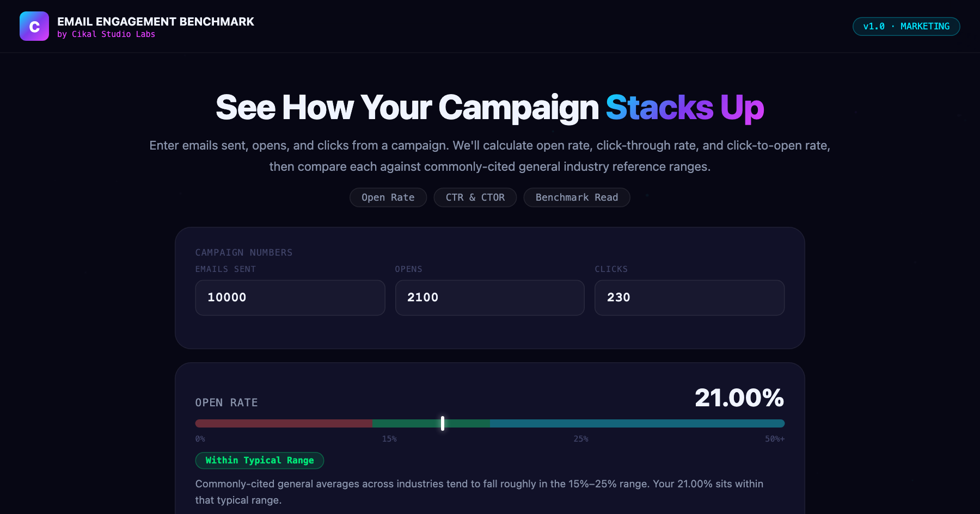Select the CTR & CTOR pill
This screenshot has height=514, width=980.
(x=475, y=197)
